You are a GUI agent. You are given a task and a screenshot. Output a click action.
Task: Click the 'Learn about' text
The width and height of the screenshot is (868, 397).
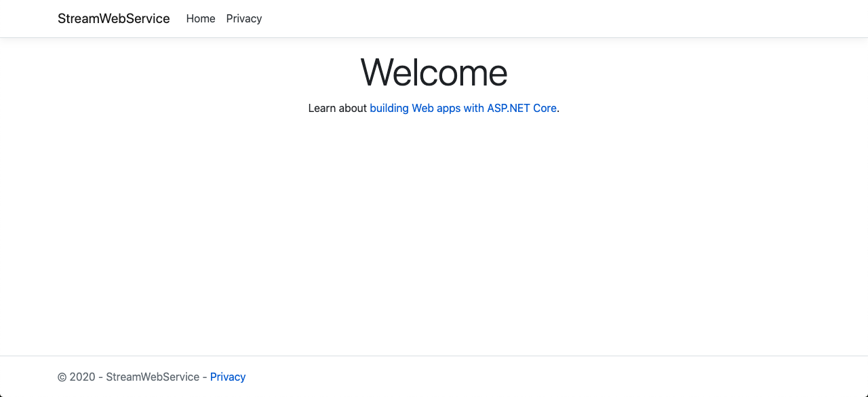click(x=337, y=108)
